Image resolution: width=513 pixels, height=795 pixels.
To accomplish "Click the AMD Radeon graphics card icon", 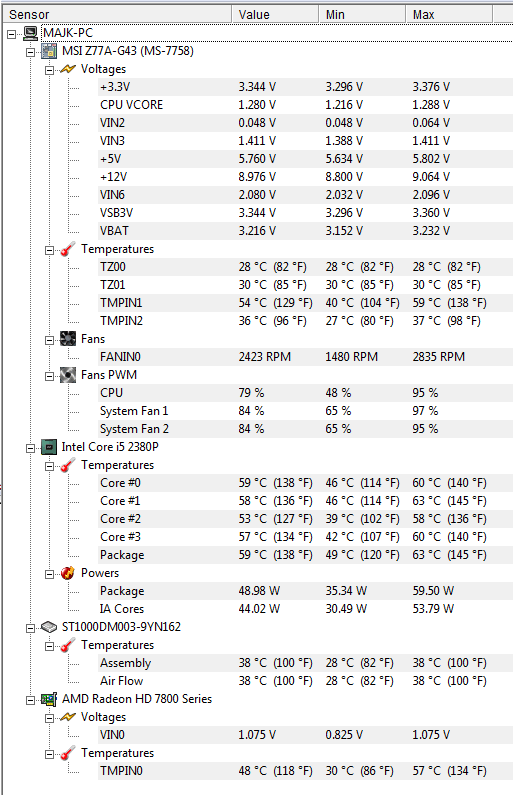I will 49,699.
